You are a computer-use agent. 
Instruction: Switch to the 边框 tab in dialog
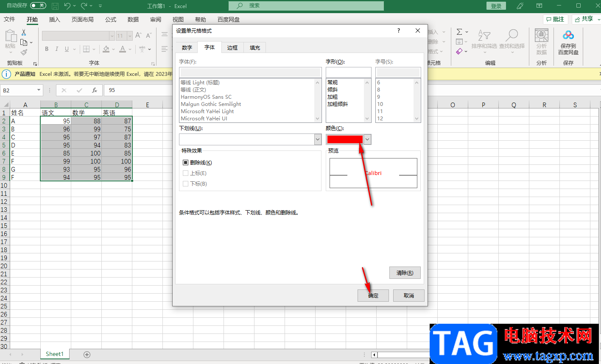232,47
